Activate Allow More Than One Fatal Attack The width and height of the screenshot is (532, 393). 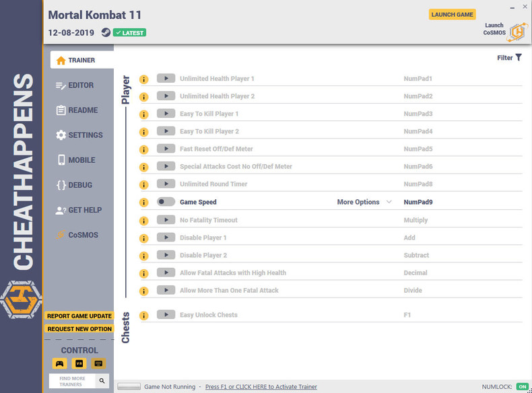[166, 290]
